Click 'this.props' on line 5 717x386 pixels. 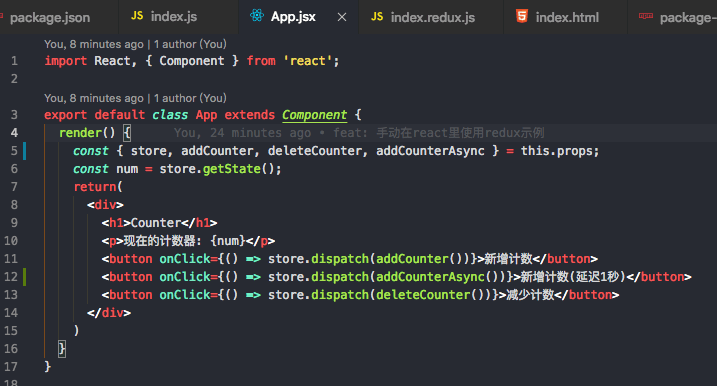tap(556, 151)
